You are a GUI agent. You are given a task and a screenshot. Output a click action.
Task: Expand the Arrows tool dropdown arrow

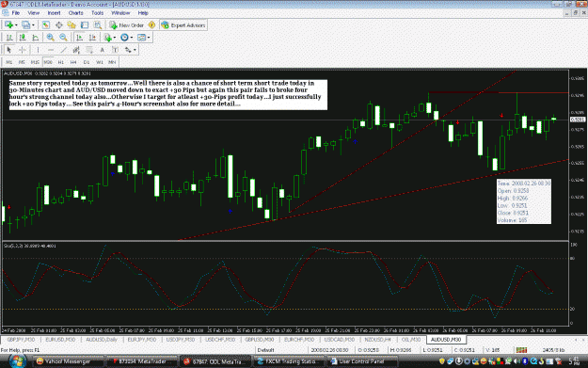pyautogui.click(x=135, y=50)
